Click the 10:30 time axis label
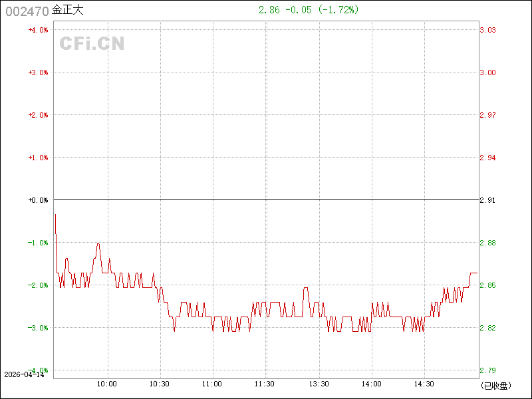This screenshot has width=532, height=399. (x=160, y=384)
